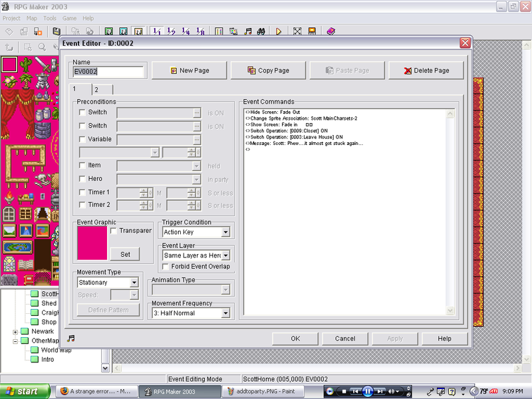The width and height of the screenshot is (532, 399).
Task: Select the cactus tile in the tileset palette
Action: click(26, 65)
